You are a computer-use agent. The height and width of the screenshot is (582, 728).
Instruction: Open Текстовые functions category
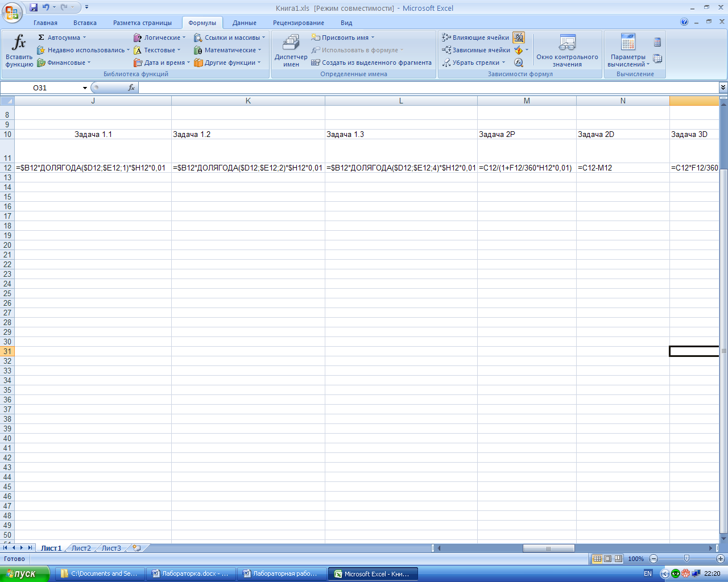pos(158,50)
